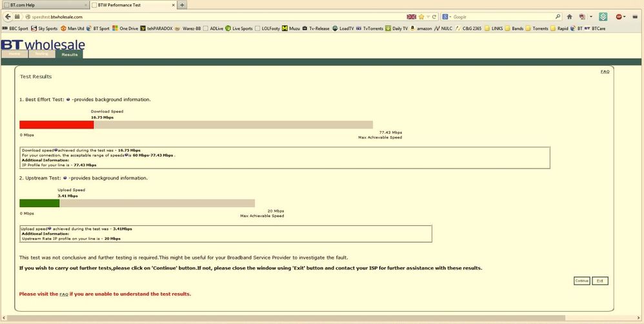This screenshot has width=644, height=324.
Task: Go back with the browser back arrow
Action: coord(8,17)
